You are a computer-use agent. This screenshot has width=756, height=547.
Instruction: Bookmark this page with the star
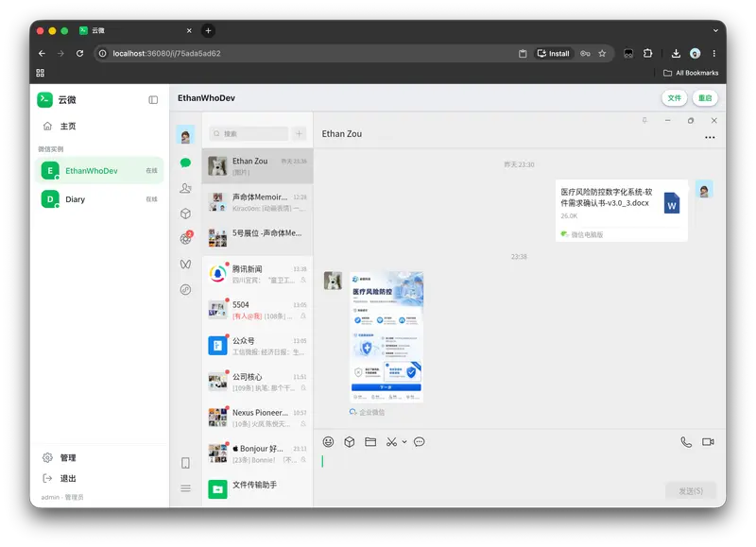(602, 54)
